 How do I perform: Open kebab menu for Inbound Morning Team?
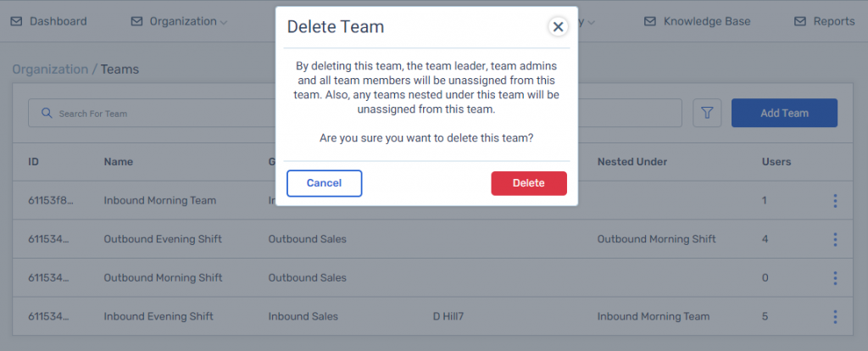(x=835, y=201)
